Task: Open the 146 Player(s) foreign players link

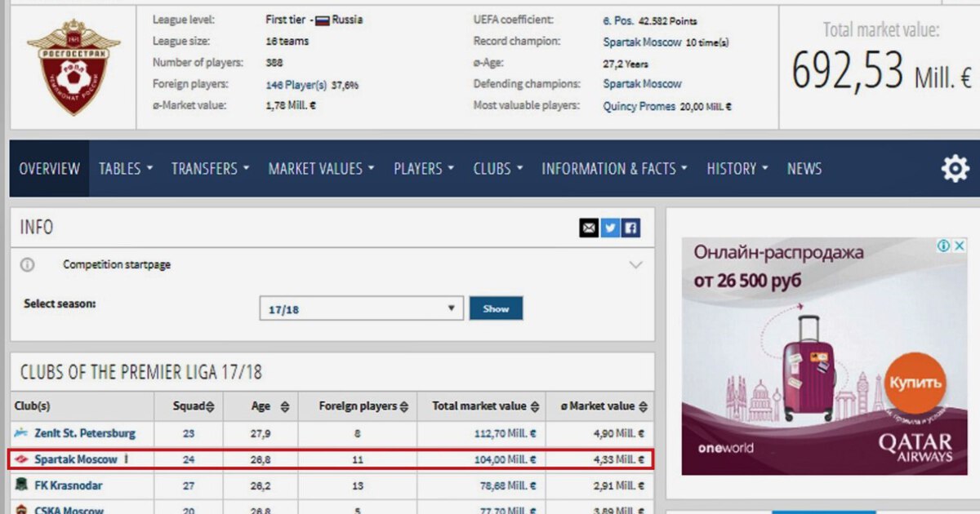Action: click(x=296, y=84)
